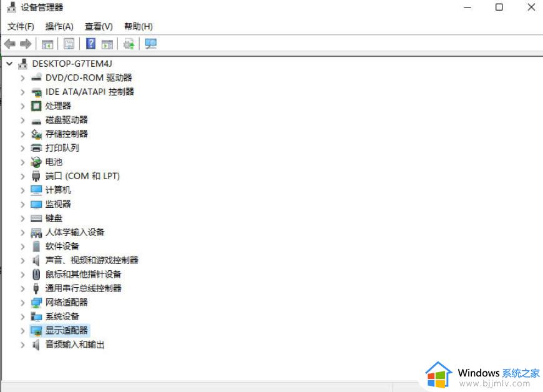Click the 通用串行总线控制器 USB icon

[36, 288]
